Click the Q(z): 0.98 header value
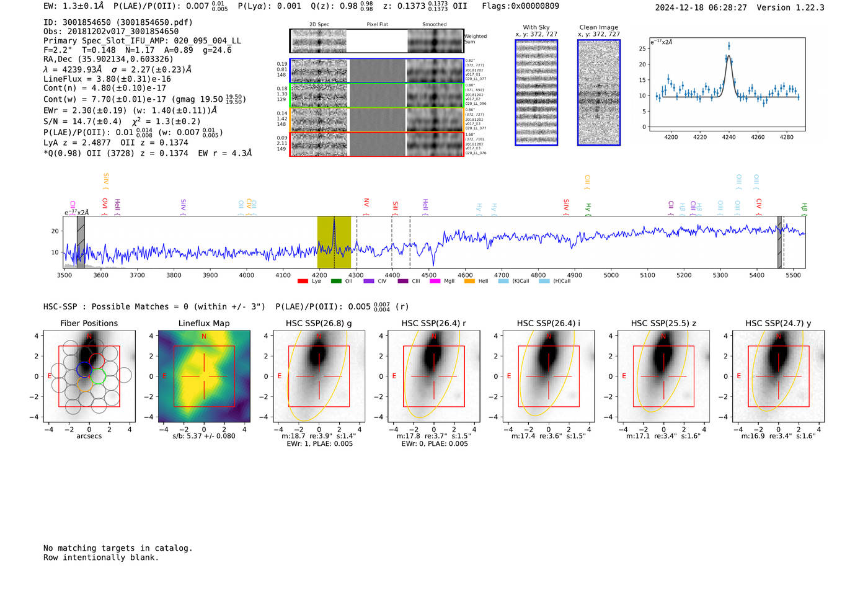 coord(342,6)
